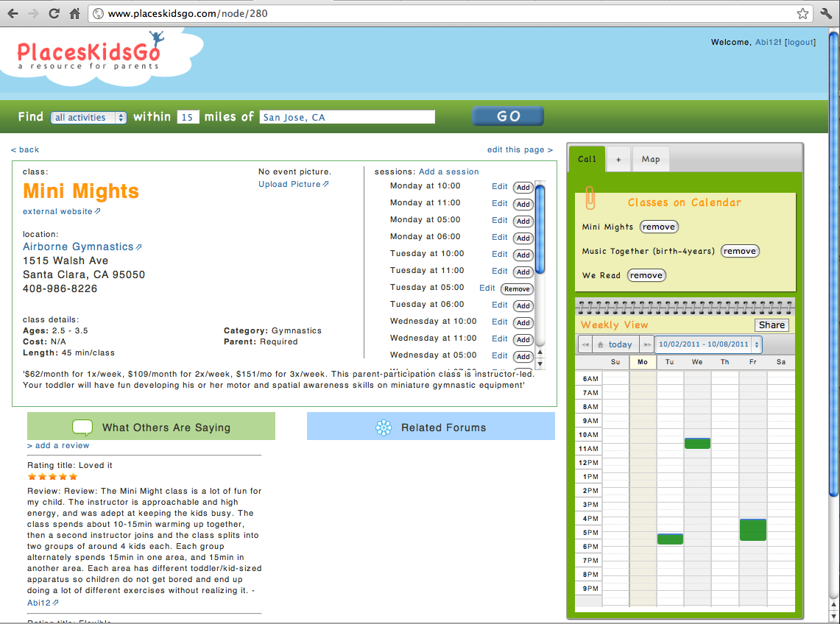Viewport: 840px width, 624px height.
Task: Click the browser forward arrow
Action: click(33, 13)
